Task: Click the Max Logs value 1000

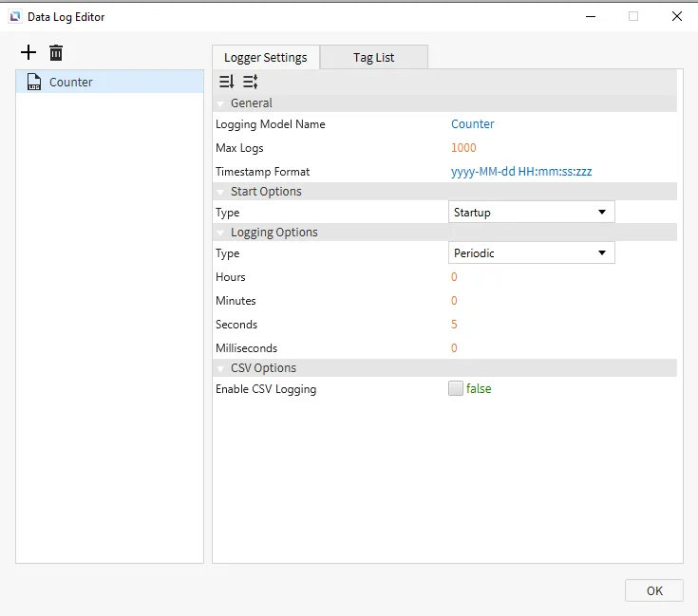Action: (x=463, y=148)
